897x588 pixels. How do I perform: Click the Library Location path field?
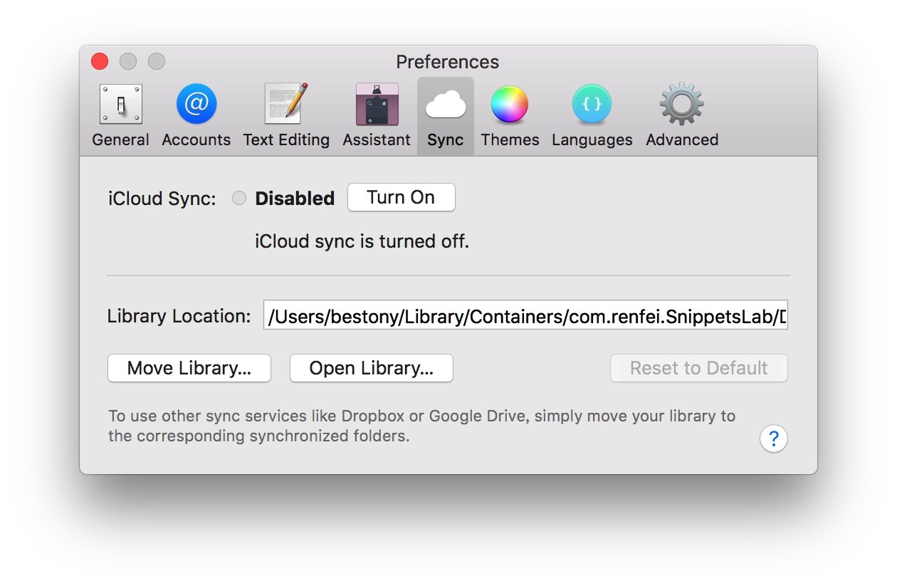click(x=525, y=317)
